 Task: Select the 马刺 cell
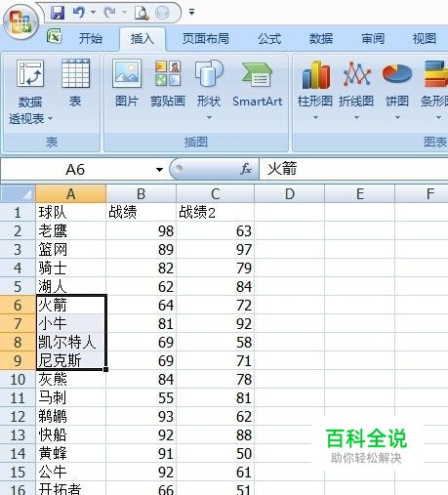pyautogui.click(x=70, y=398)
